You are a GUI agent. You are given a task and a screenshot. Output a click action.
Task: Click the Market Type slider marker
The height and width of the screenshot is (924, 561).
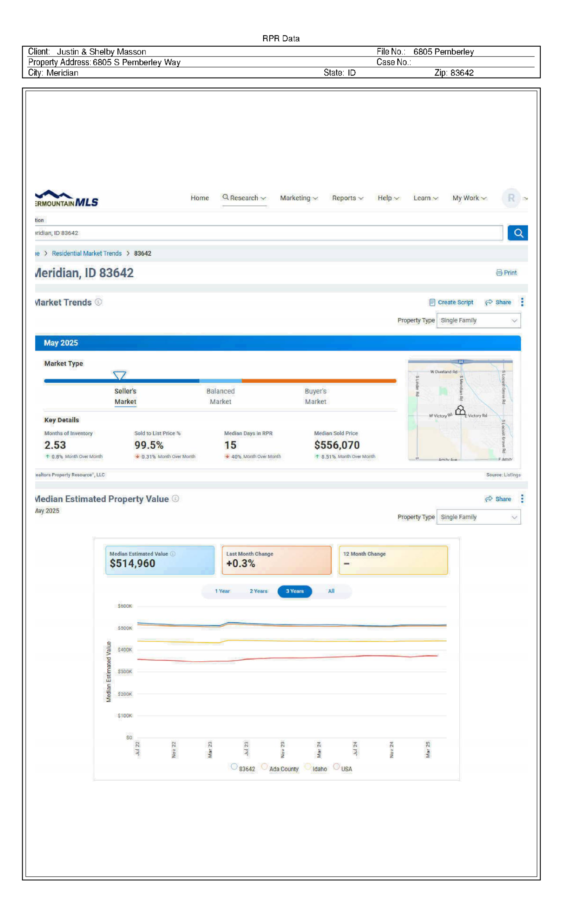(119, 375)
